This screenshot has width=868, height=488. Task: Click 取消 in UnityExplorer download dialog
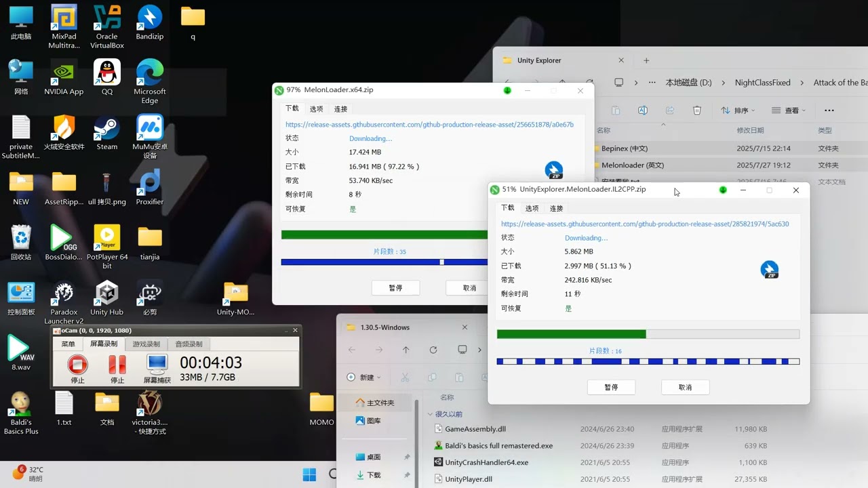(x=685, y=387)
